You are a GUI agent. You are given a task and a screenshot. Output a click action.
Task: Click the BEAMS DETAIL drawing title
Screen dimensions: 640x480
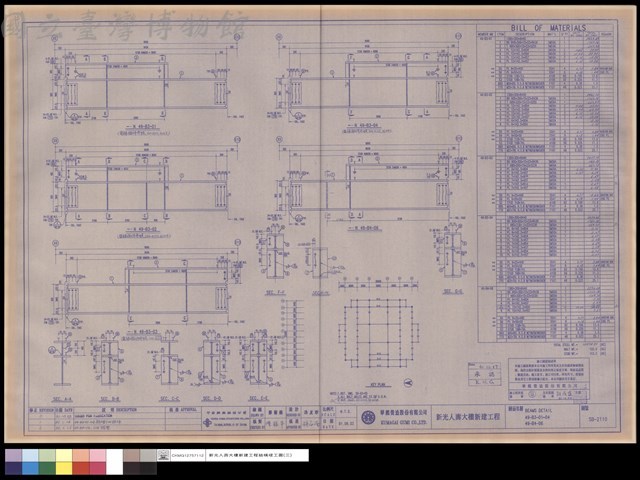[538, 411]
